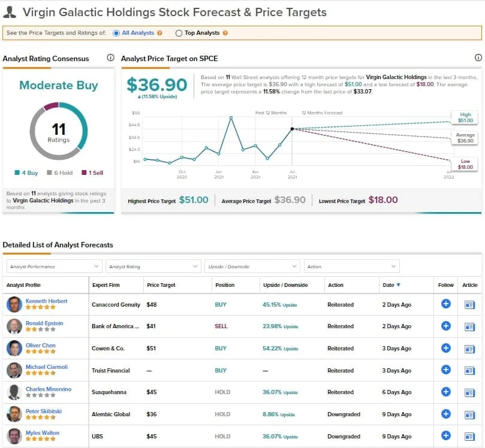Open the article icon for Truist Financial row
The width and height of the screenshot is (485, 448).
pos(469,371)
